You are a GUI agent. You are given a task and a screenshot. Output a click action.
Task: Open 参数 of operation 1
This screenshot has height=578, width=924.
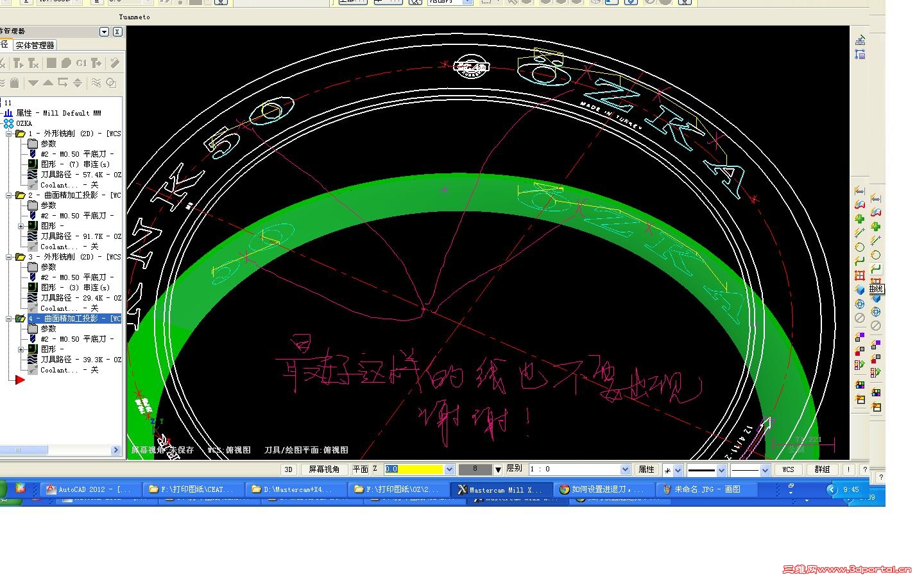[x=48, y=144]
